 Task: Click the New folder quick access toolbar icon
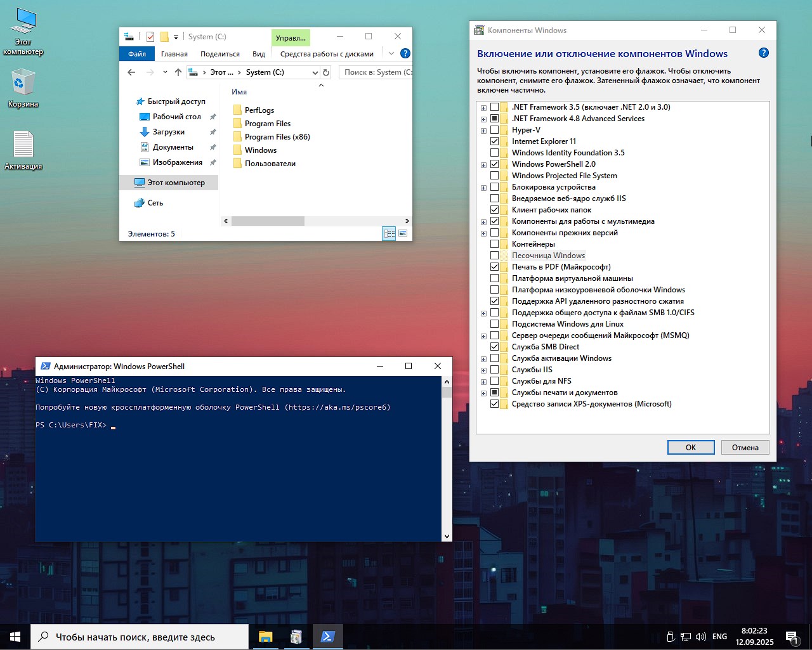tap(164, 37)
